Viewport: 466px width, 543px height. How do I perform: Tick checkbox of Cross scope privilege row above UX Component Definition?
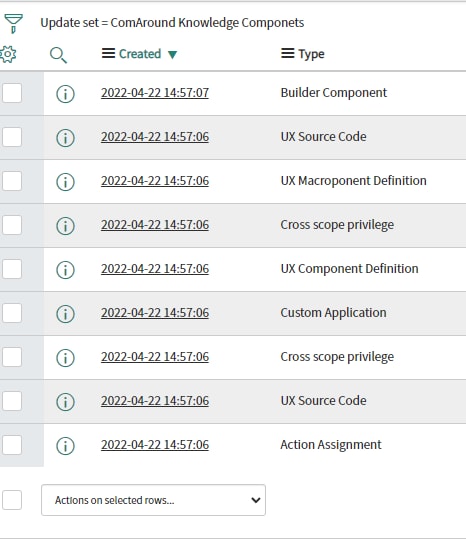click(12, 225)
